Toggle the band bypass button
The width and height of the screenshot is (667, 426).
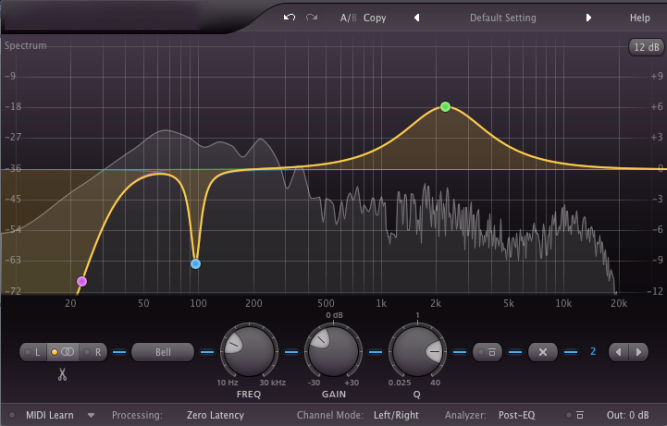click(490, 352)
